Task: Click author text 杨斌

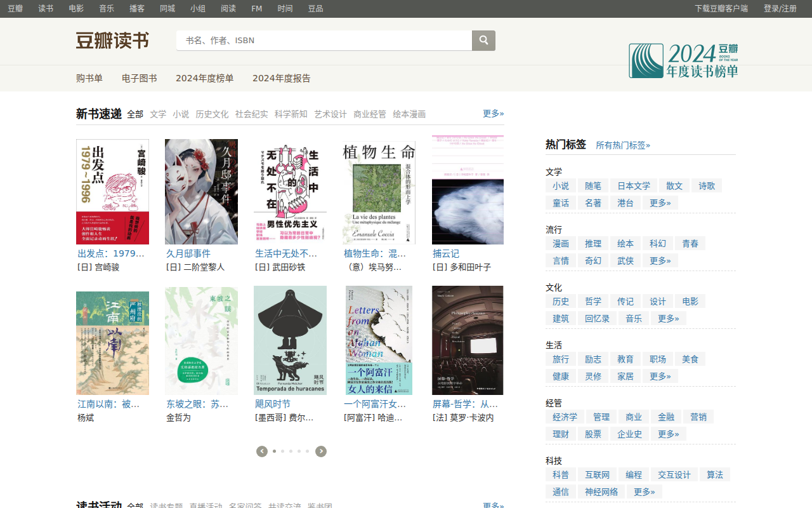Action: coord(86,418)
